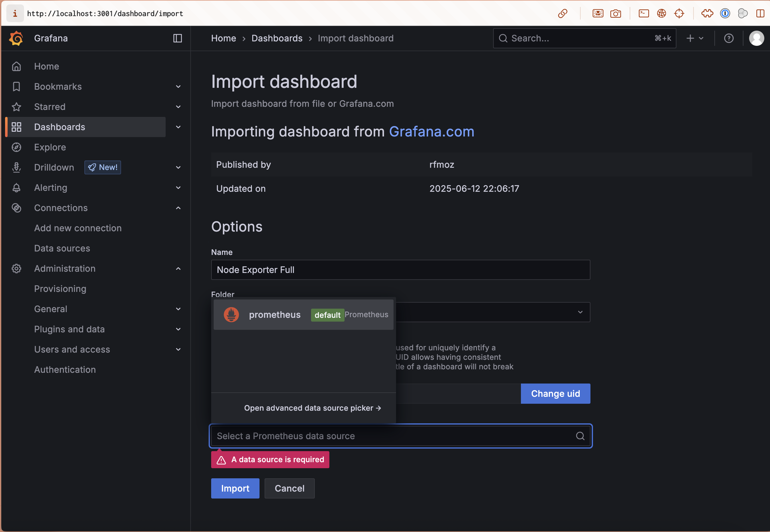The image size is (770, 532).
Task: Collapse the Connections section chevron
Action: click(x=178, y=208)
